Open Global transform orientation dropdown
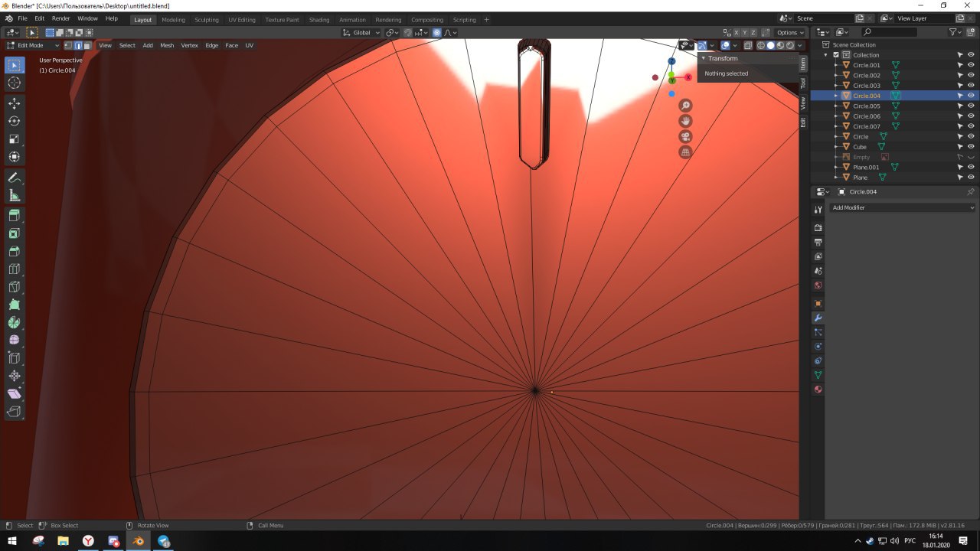 361,33
